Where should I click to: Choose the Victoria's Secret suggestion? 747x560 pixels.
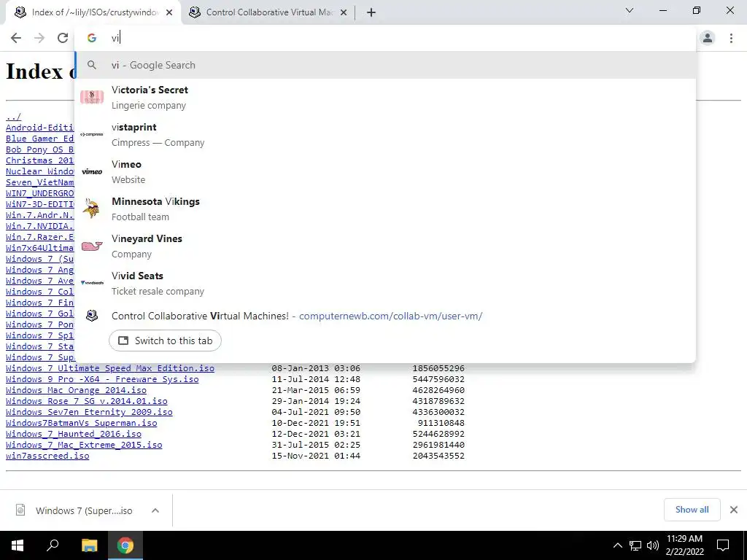point(385,97)
